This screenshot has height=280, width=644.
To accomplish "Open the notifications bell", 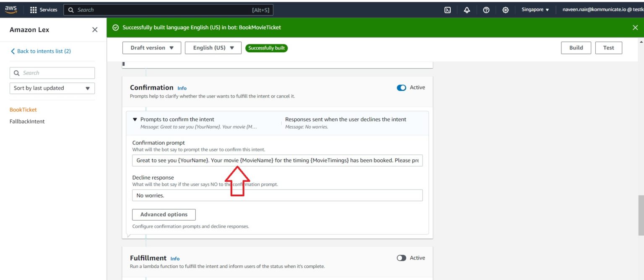I will click(467, 9).
